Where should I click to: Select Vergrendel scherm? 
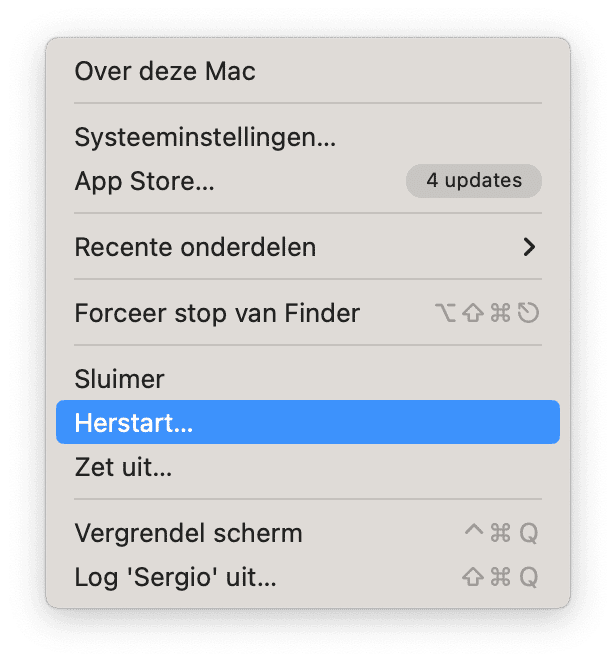[x=188, y=533]
